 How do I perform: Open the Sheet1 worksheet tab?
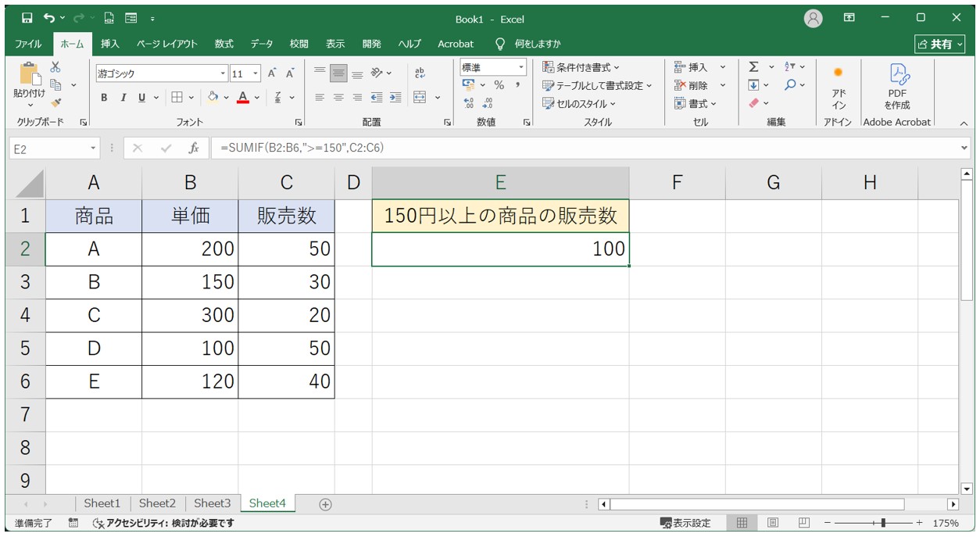(x=102, y=503)
